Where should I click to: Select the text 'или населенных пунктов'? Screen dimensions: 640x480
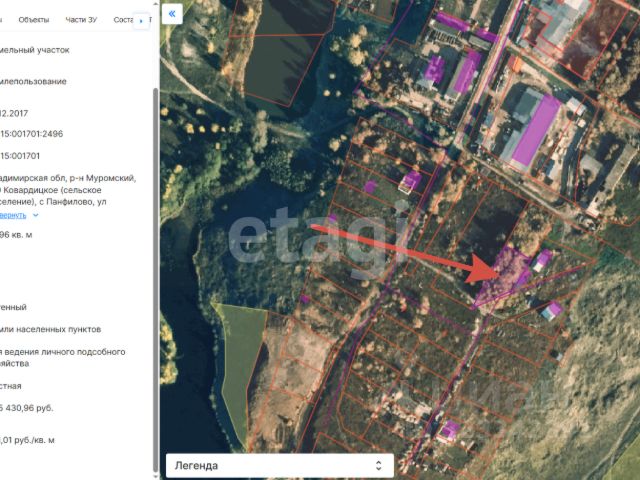[x=51, y=329]
